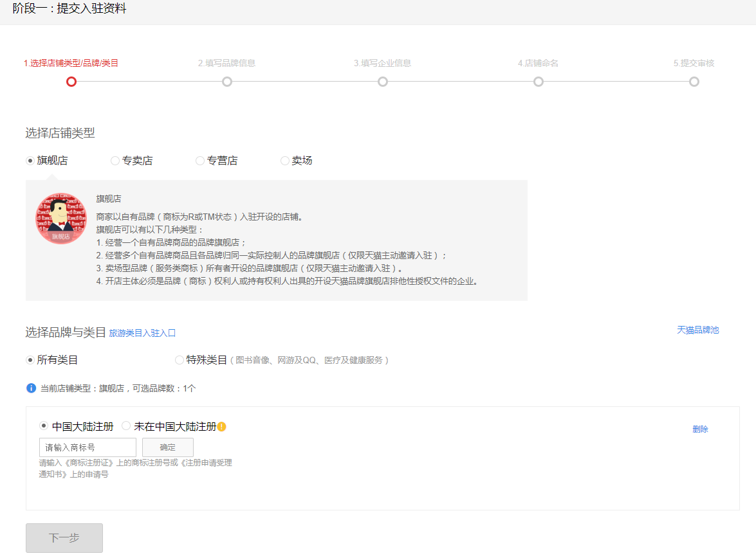Click the yellow warning icon next to 未在中国大陆注册

pyautogui.click(x=221, y=425)
